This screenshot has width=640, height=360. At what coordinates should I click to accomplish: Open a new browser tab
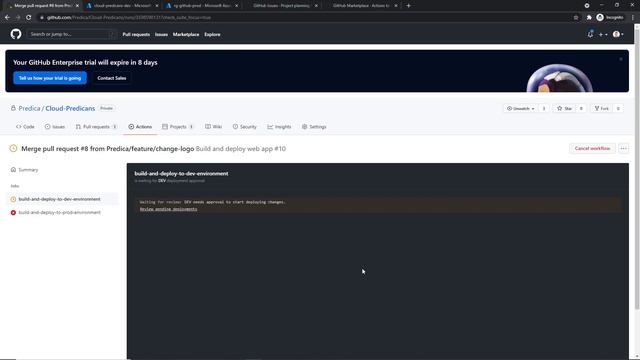(x=409, y=6)
